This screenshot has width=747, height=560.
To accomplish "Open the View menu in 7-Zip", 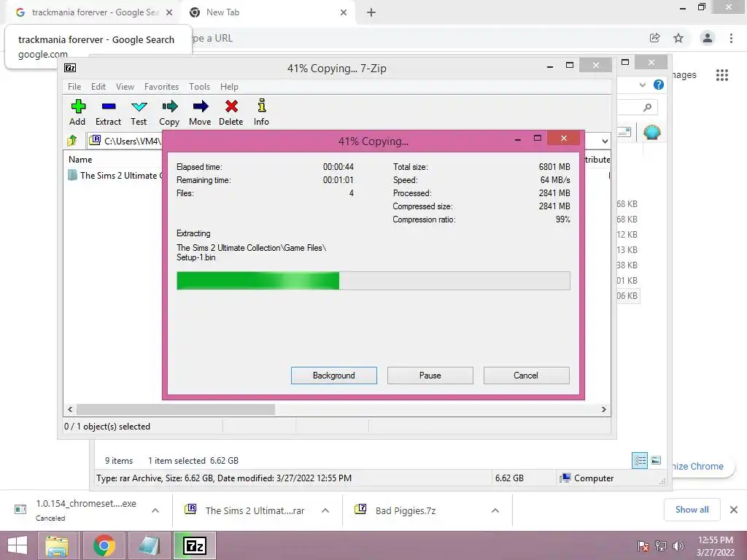I will (x=125, y=87).
